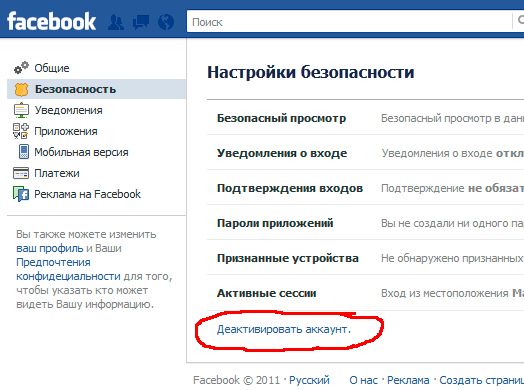Viewport: 524px width, 390px height.
Task: Expand the Безопасный просмотр setting row
Action: 365,118
